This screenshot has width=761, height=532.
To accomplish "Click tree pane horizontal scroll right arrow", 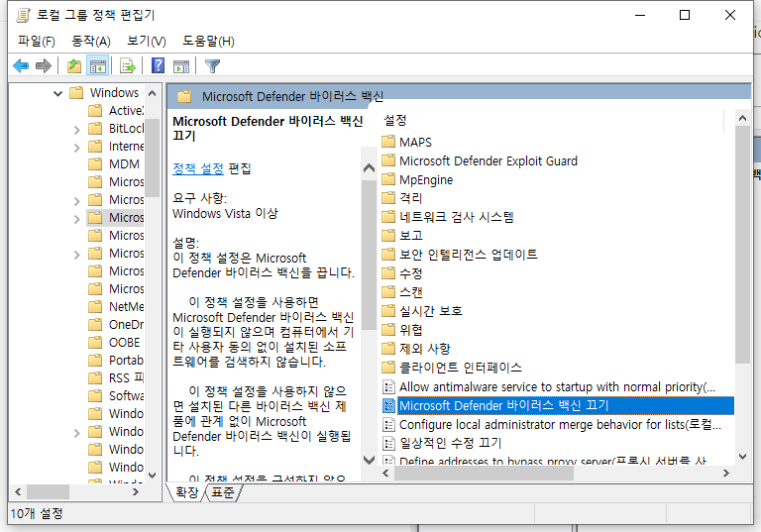I will pos(136,492).
